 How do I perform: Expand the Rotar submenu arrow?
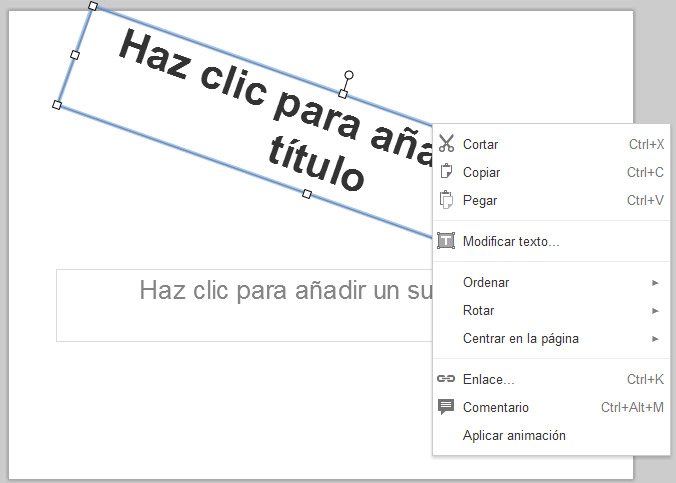tap(656, 311)
